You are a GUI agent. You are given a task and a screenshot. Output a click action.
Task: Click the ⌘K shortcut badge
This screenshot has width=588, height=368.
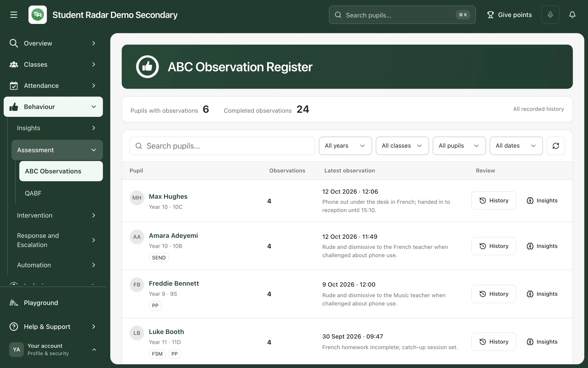pyautogui.click(x=463, y=15)
